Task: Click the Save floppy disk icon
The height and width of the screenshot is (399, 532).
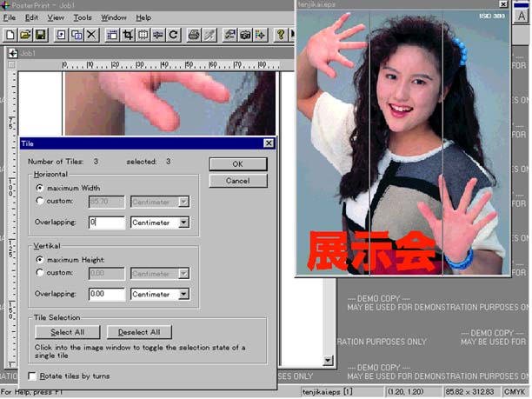Action: point(40,36)
